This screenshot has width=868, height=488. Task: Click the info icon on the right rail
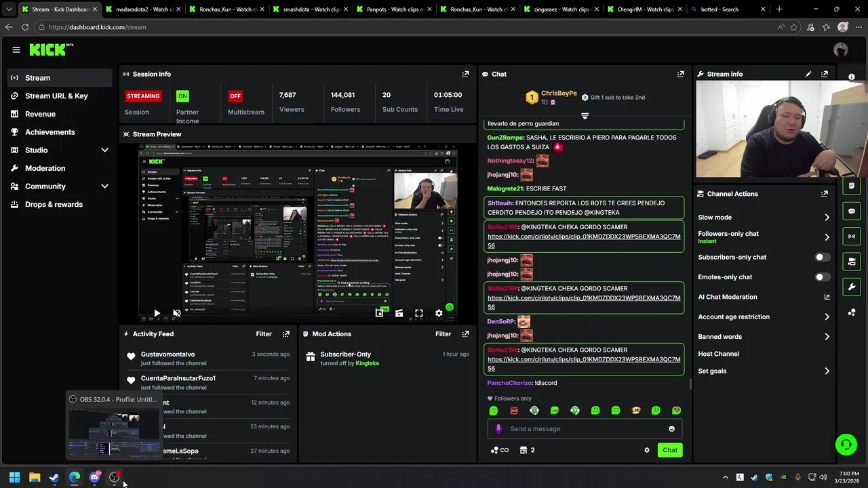[852, 77]
